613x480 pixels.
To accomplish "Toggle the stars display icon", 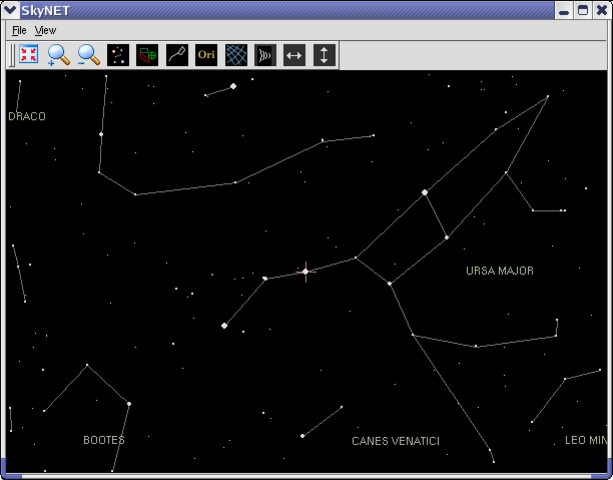I will (x=118, y=55).
